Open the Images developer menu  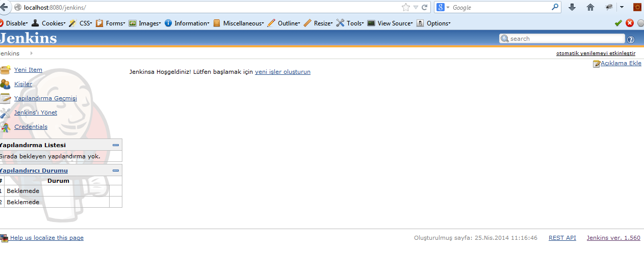tap(145, 23)
